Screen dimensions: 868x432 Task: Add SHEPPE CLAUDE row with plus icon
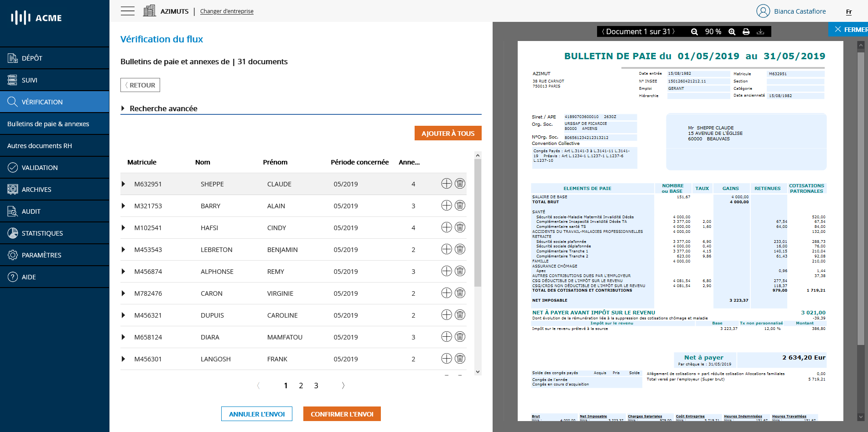447,184
